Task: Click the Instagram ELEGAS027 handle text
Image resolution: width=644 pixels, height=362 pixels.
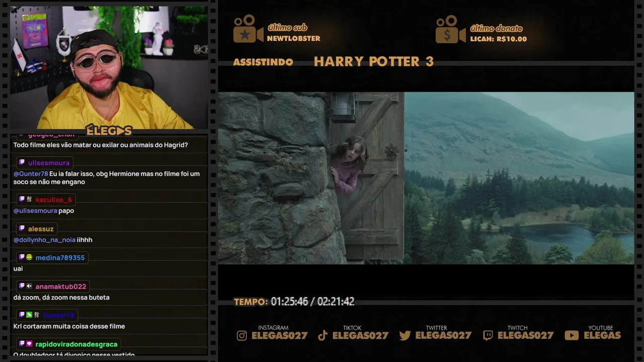Action: tap(280, 336)
